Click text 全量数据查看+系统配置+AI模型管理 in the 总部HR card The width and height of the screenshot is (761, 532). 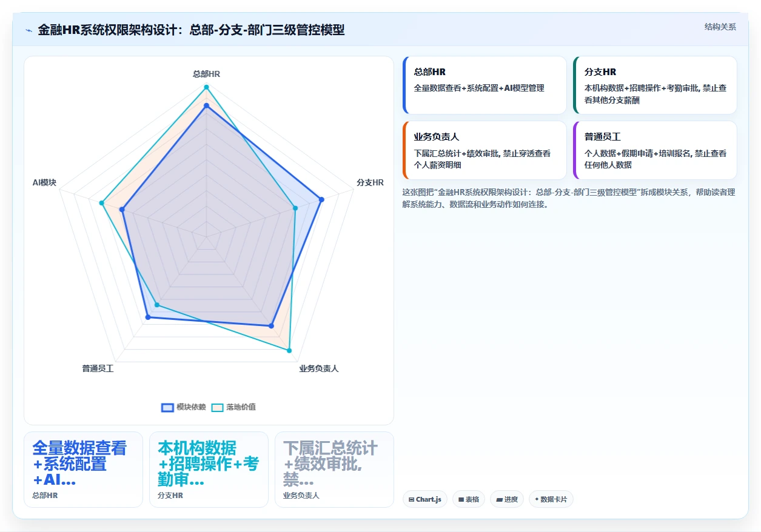479,88
